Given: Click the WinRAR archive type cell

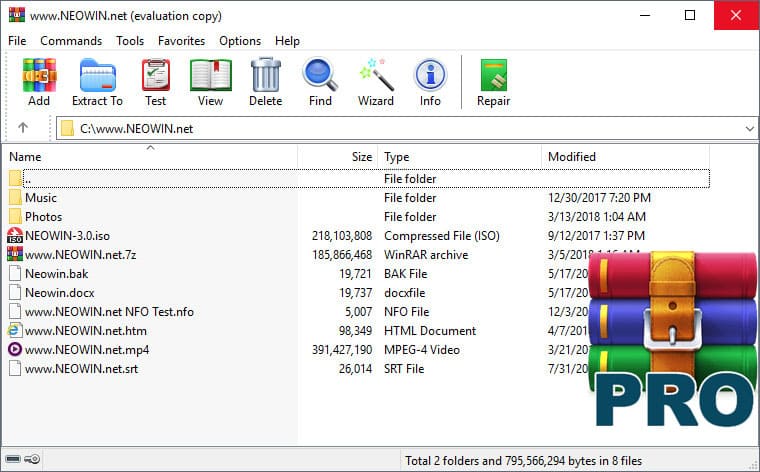Looking at the screenshot, I should 426,254.
